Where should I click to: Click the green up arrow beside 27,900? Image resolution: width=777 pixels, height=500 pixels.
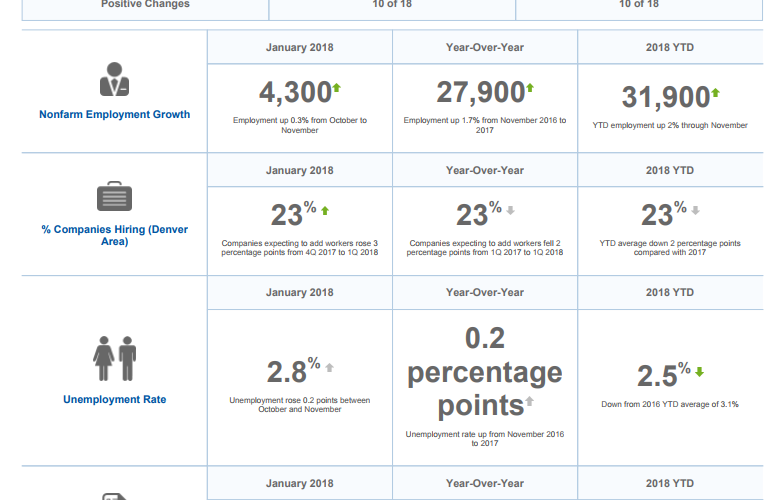[x=531, y=88]
